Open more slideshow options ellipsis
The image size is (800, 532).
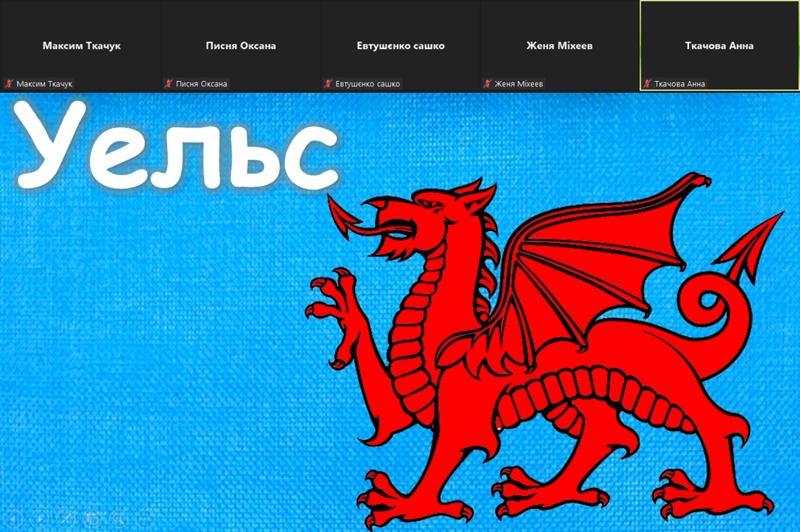pyautogui.click(x=144, y=517)
